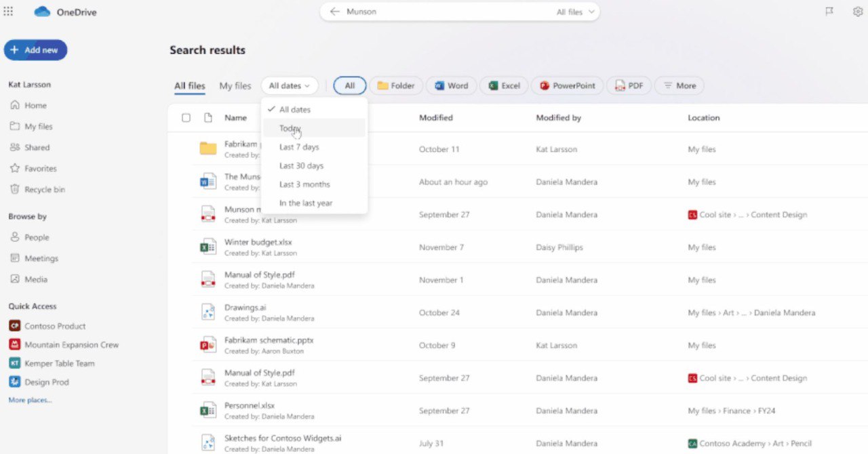Click the back arrow in search box
This screenshot has height=454, width=868.
[334, 12]
